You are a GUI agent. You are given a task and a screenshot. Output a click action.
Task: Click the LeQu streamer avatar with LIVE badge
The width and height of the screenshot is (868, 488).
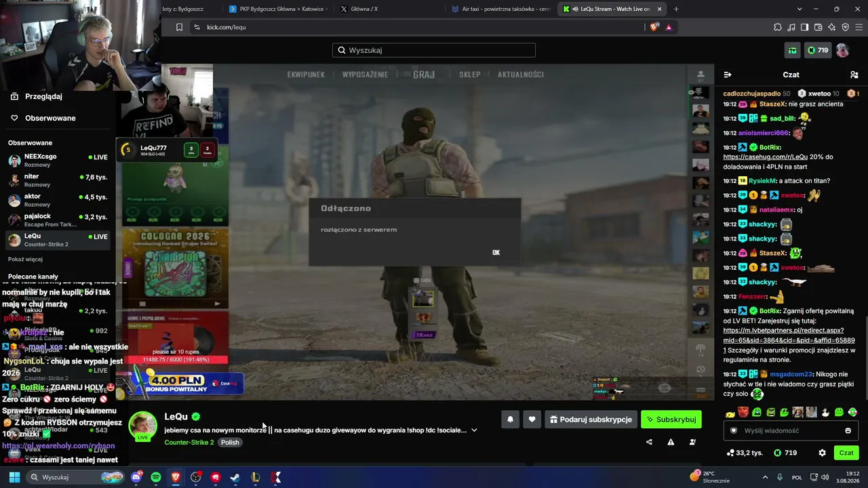click(143, 426)
